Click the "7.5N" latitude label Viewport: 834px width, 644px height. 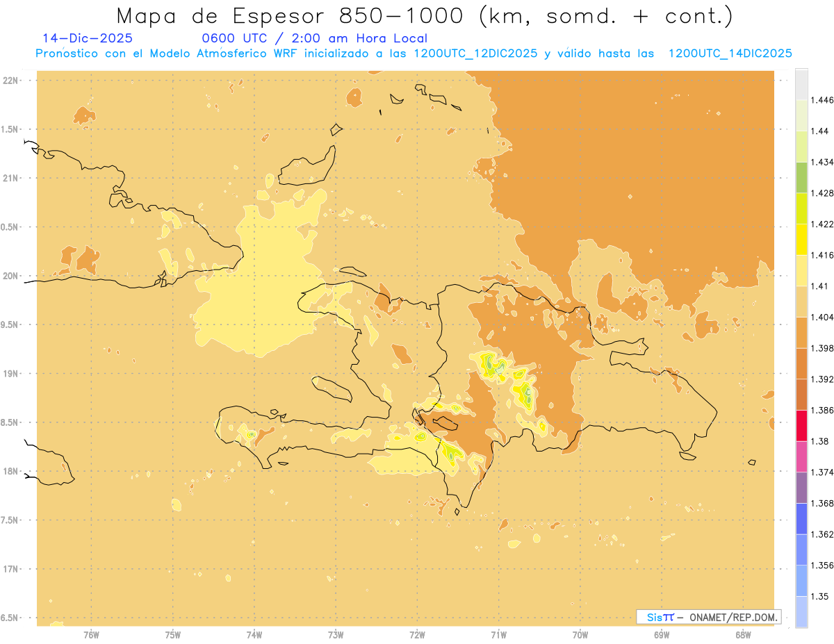[x=10, y=520]
